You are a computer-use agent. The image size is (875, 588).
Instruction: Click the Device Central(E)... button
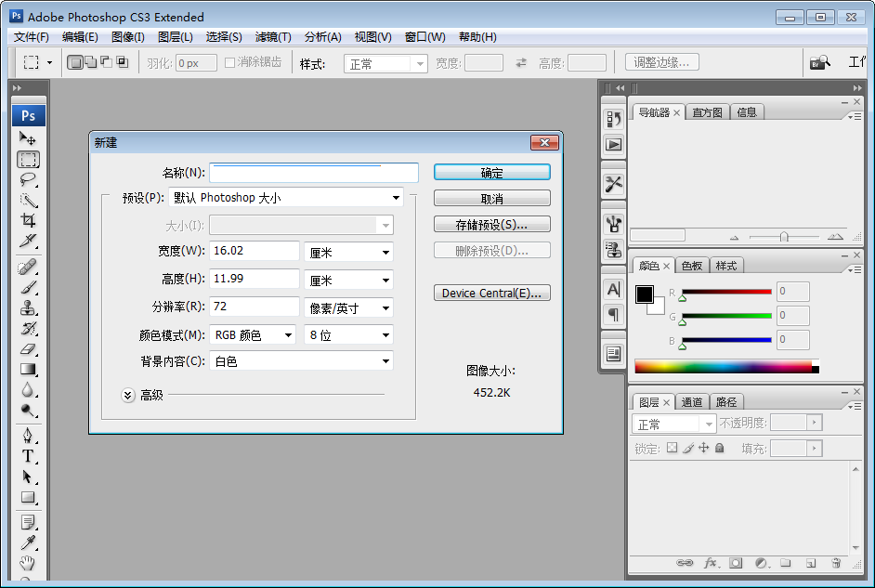491,294
